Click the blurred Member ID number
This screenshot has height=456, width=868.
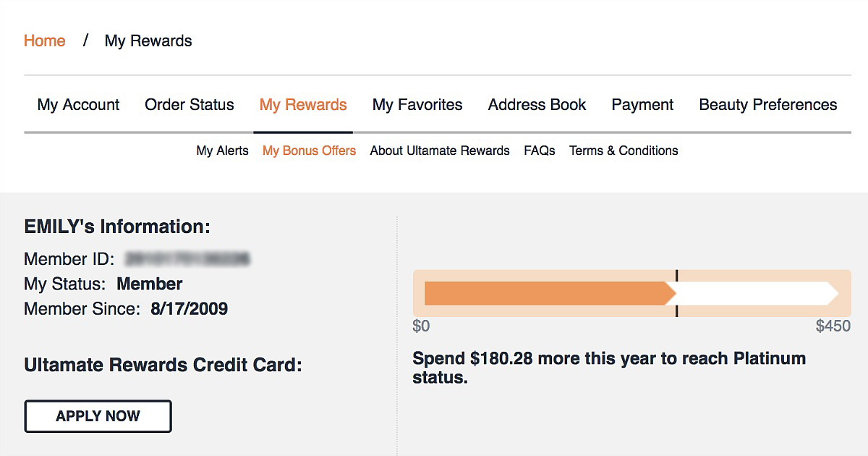point(187,259)
